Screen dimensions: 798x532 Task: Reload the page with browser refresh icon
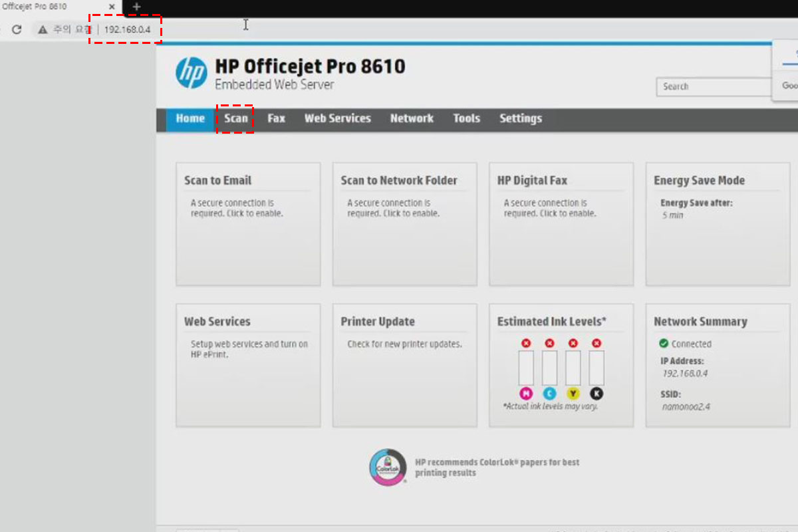(x=17, y=29)
